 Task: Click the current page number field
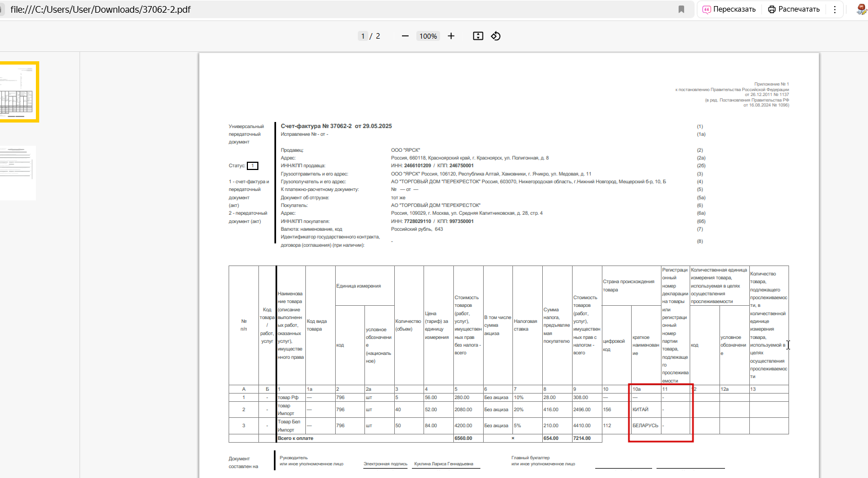tap(363, 36)
